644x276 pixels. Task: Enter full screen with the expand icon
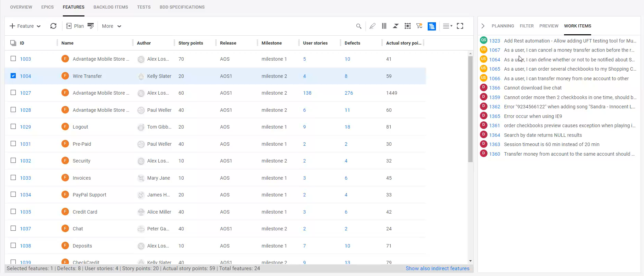[460, 26]
